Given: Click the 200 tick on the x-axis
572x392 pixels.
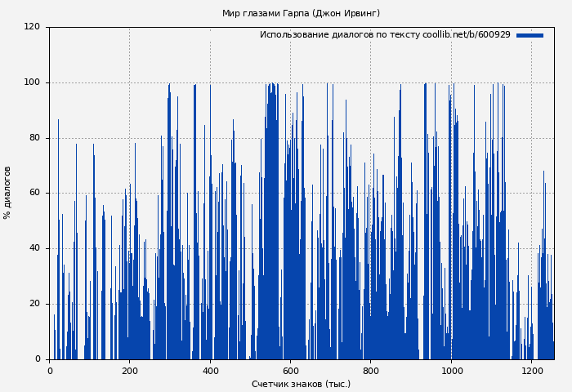Looking at the screenshot, I should tap(130, 371).
